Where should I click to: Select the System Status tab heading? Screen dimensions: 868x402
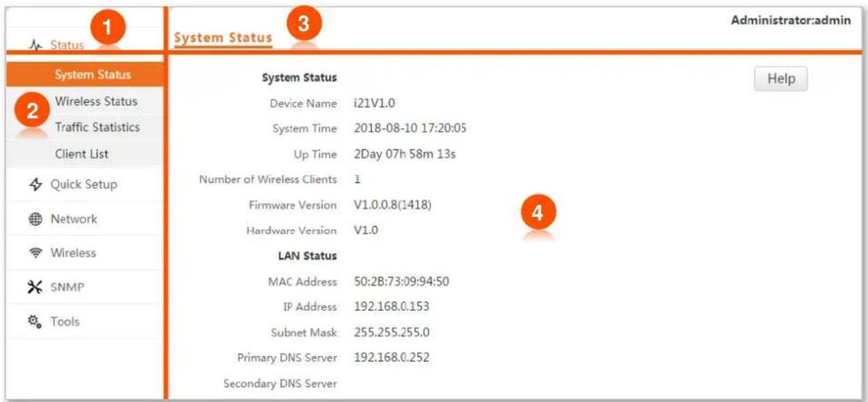point(223,38)
